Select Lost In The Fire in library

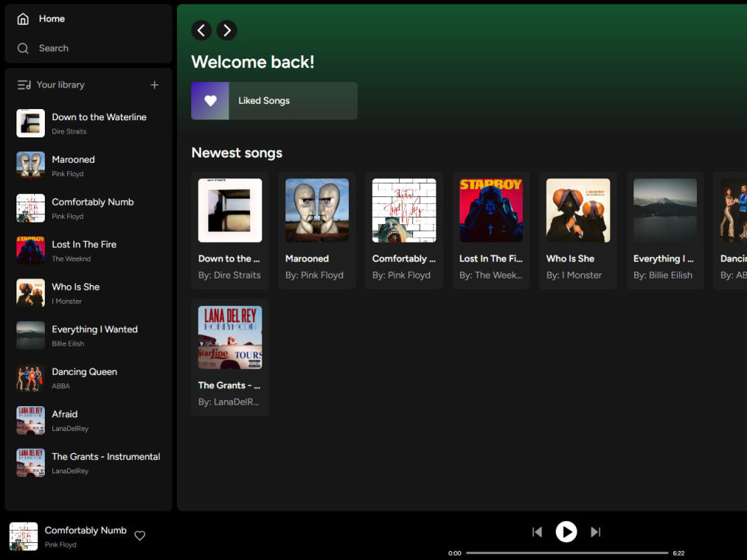tap(89, 250)
